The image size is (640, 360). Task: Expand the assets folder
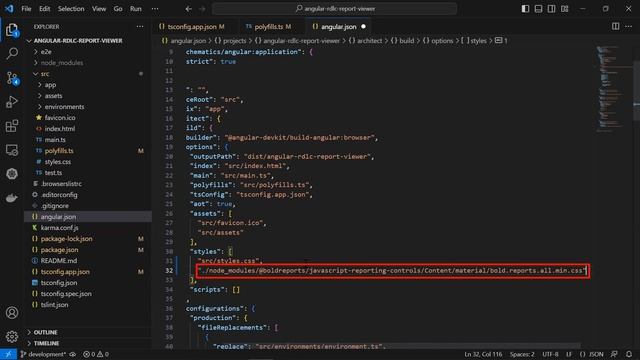coord(53,96)
